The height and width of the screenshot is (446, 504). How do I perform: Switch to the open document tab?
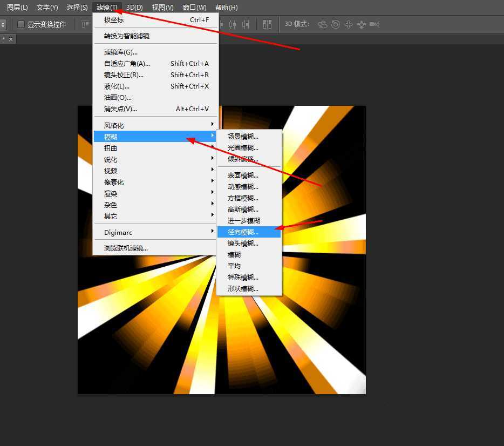pos(6,38)
